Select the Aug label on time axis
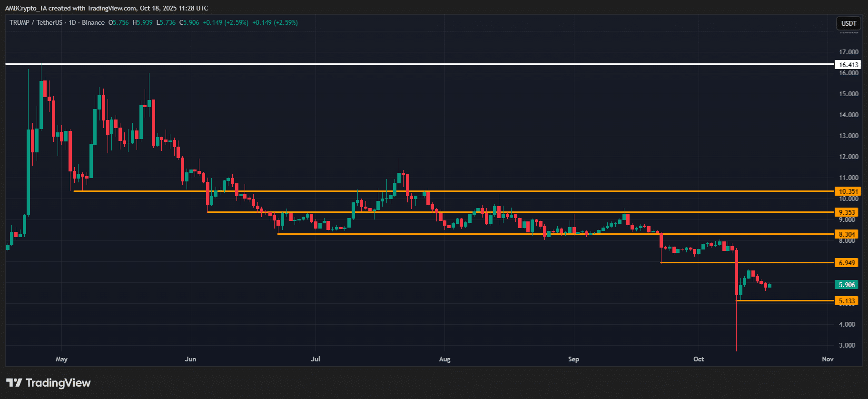Viewport: 868px width, 399px height. [x=444, y=359]
